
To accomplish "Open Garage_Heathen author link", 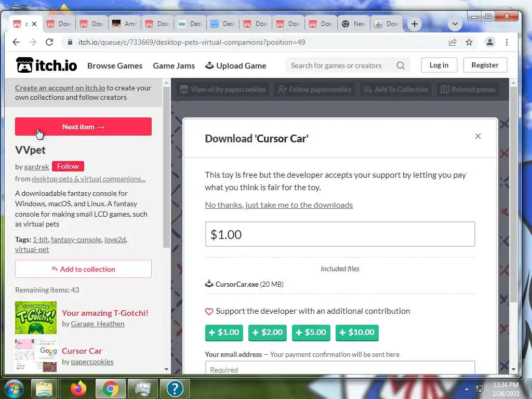I will coord(97,324).
